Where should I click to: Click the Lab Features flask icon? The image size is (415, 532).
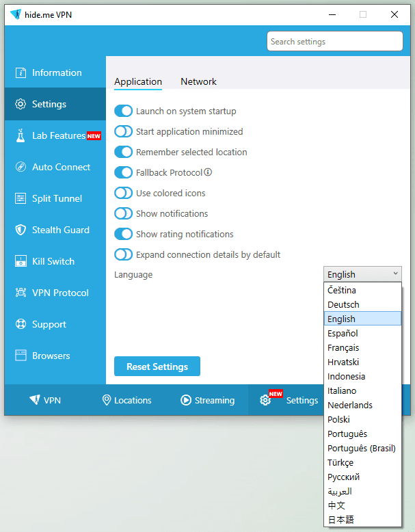(21, 135)
